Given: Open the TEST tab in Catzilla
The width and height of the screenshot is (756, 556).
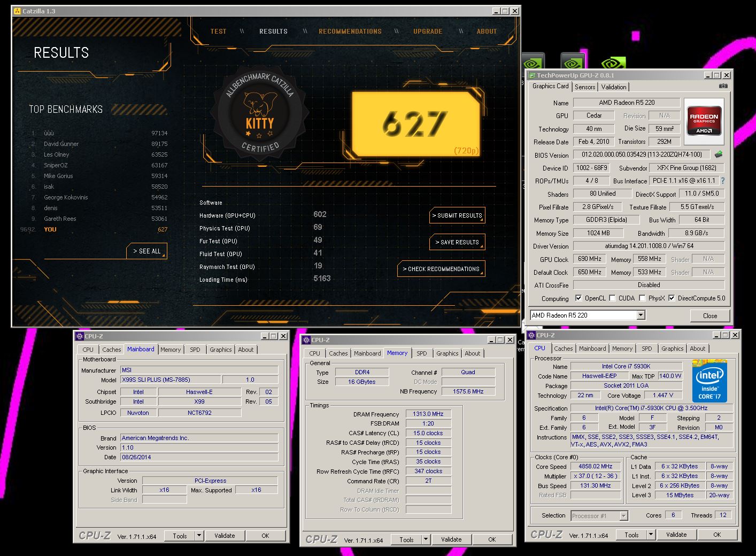Looking at the screenshot, I should point(218,32).
